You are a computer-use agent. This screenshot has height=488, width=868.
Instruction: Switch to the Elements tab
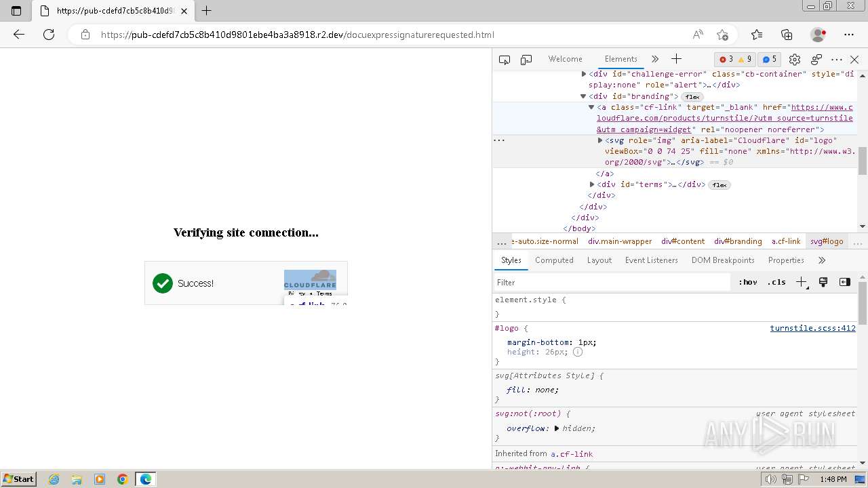(x=621, y=59)
